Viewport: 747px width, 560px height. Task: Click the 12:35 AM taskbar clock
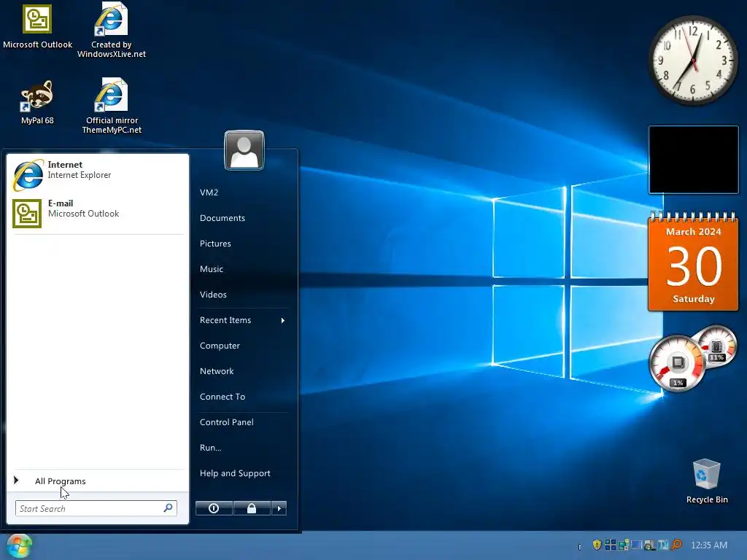click(709, 545)
